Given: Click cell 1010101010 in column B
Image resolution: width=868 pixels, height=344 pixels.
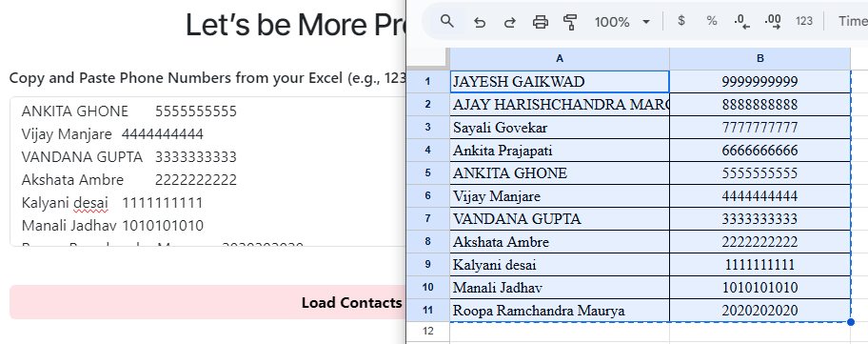Looking at the screenshot, I should pos(760,288).
